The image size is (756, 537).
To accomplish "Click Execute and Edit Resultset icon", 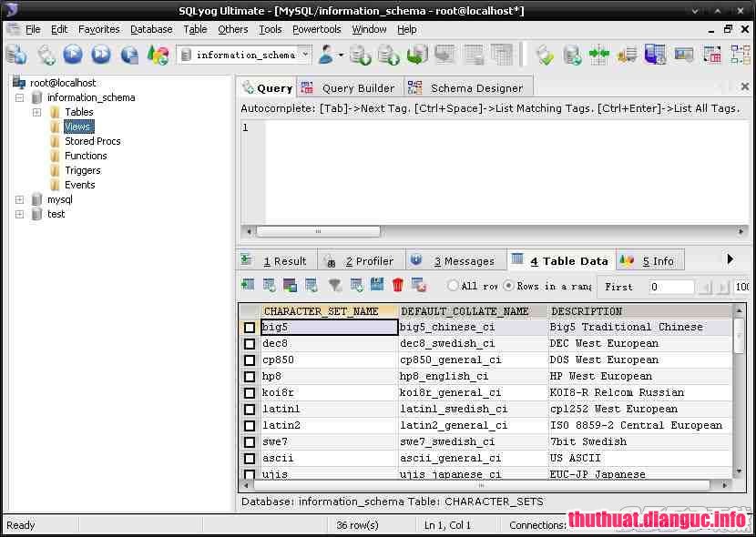I will click(129, 55).
